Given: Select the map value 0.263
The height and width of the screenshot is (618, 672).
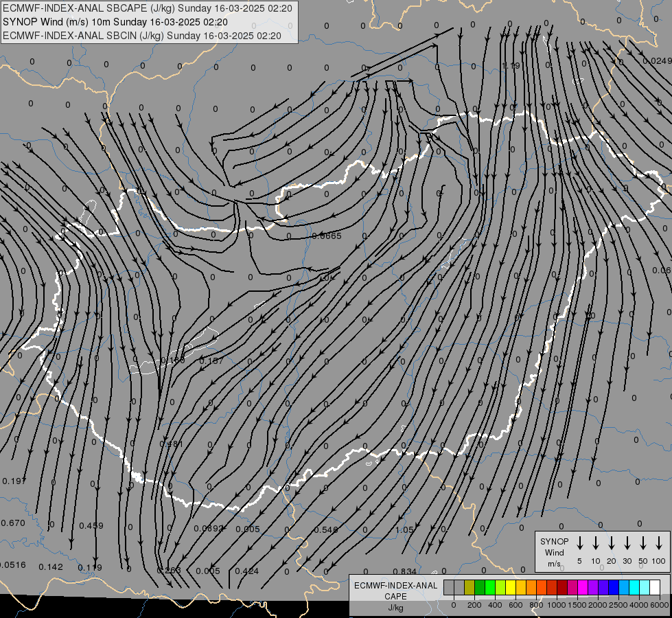Looking at the screenshot, I should (169, 570).
